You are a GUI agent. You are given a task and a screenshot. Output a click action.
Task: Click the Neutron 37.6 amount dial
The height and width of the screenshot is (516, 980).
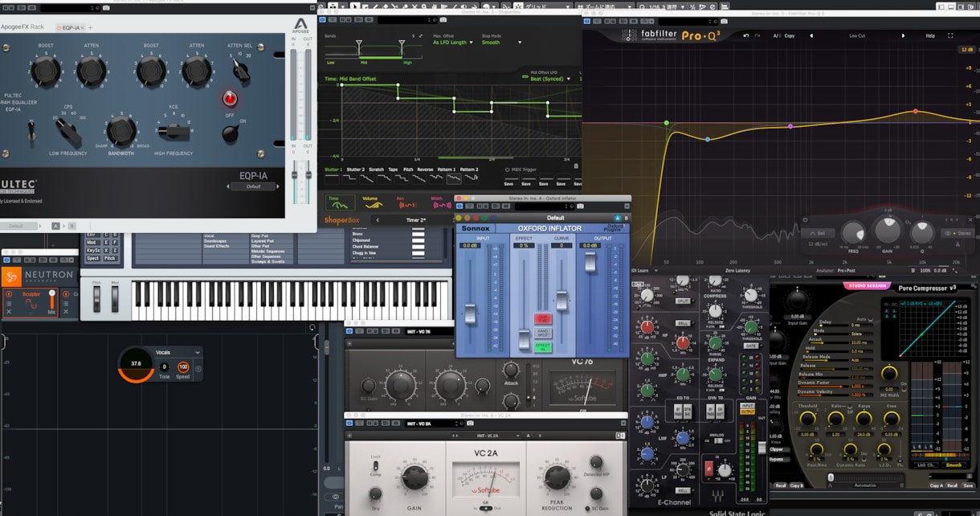tap(136, 364)
